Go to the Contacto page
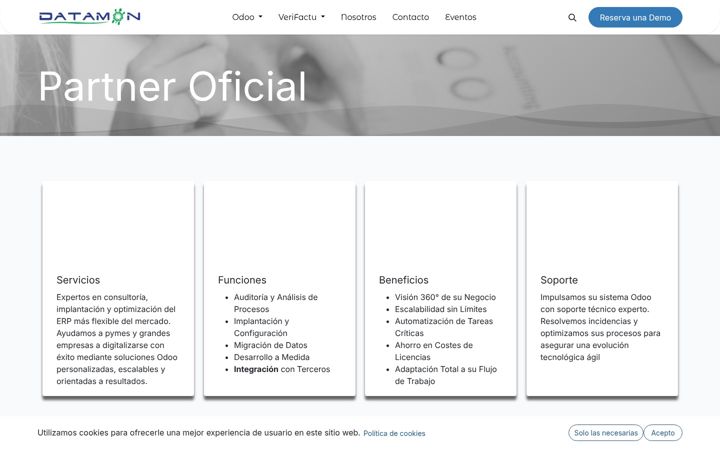Screen dimensions: 720x450 (x=410, y=17)
